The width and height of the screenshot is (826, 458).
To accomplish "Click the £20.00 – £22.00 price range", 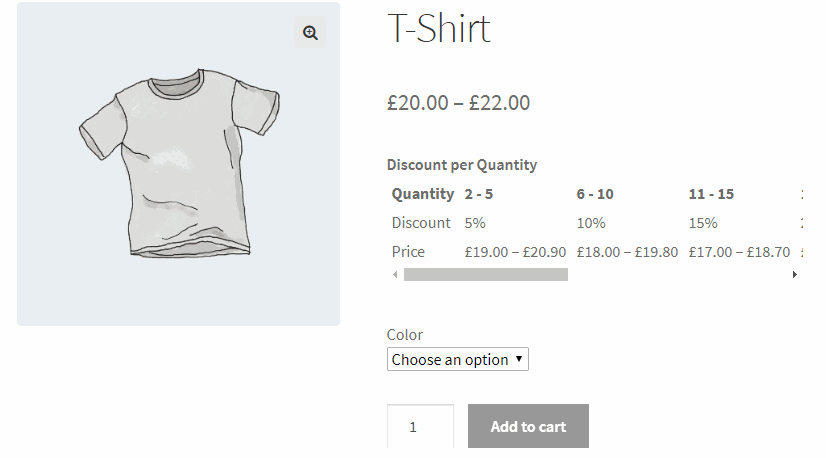I will tap(458, 102).
